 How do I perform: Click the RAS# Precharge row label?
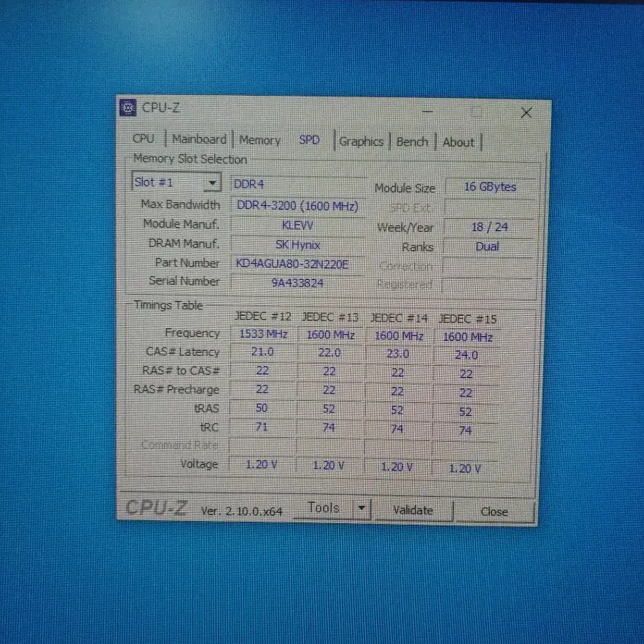point(177,390)
